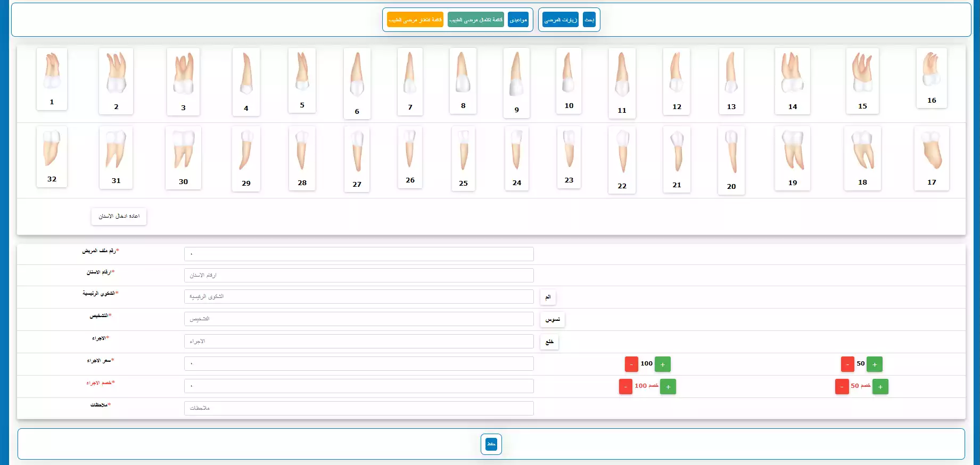Select lower molar tooth 31
The height and width of the screenshot is (465, 980).
pyautogui.click(x=116, y=157)
